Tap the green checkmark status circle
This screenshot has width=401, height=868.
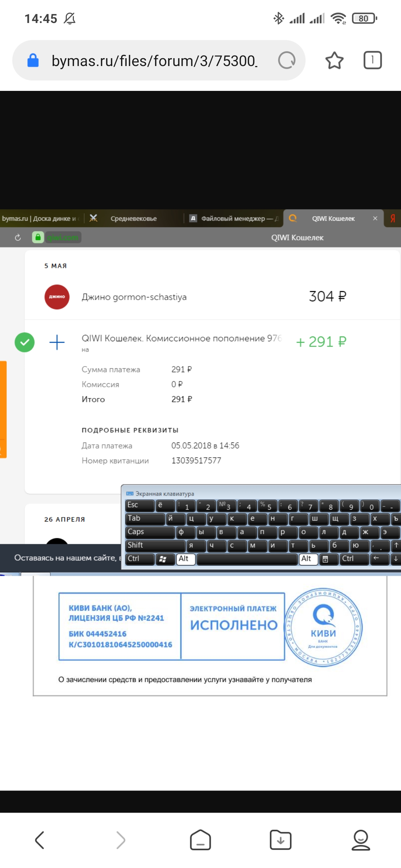25,342
